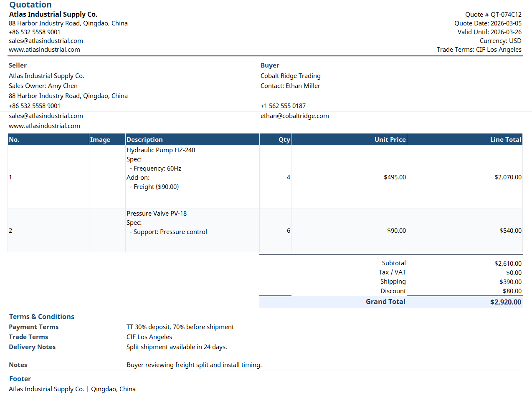The width and height of the screenshot is (532, 405).
Task: Select the Line Total column header
Action: pos(505,140)
